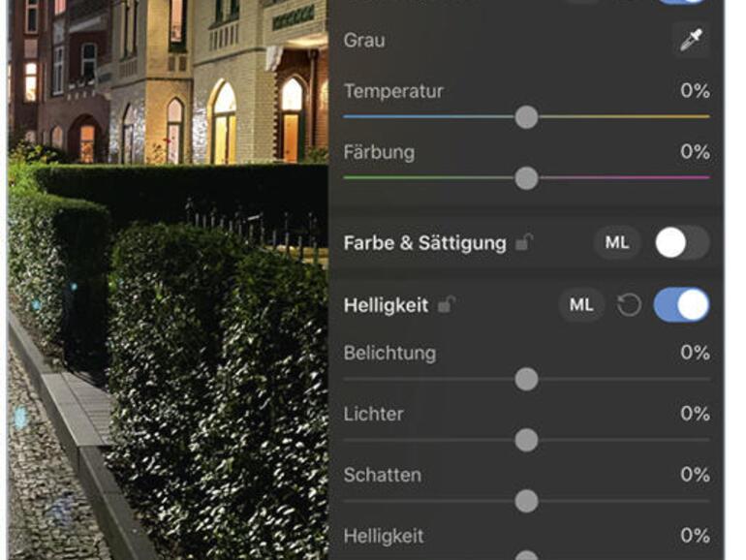Click the Belichtung slider knob
Image resolution: width=746 pixels, height=560 pixels.
pyautogui.click(x=526, y=380)
